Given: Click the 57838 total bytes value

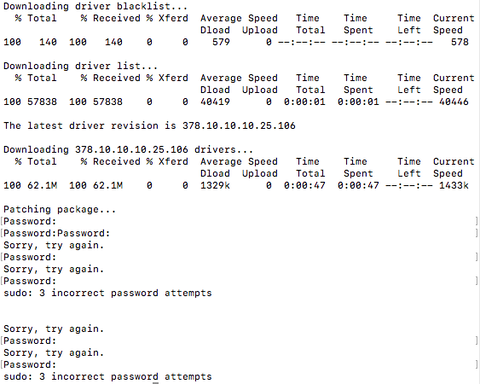Looking at the screenshot, I should 42,102.
